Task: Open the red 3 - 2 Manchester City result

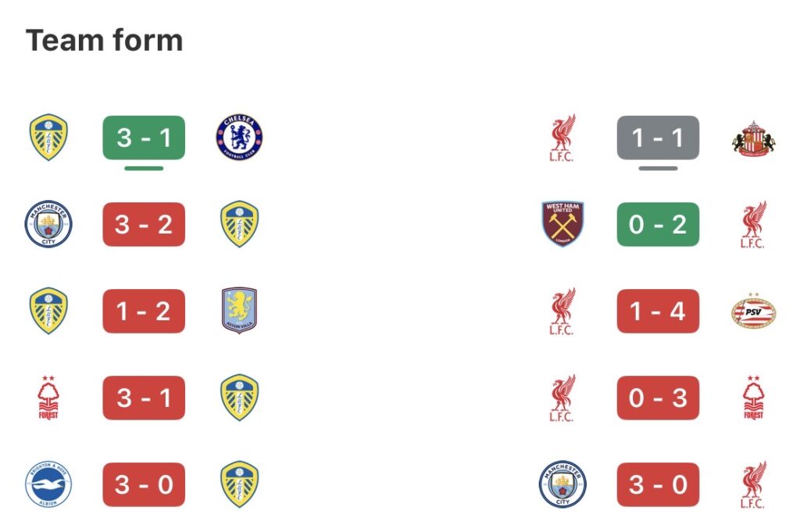Action: (x=144, y=224)
